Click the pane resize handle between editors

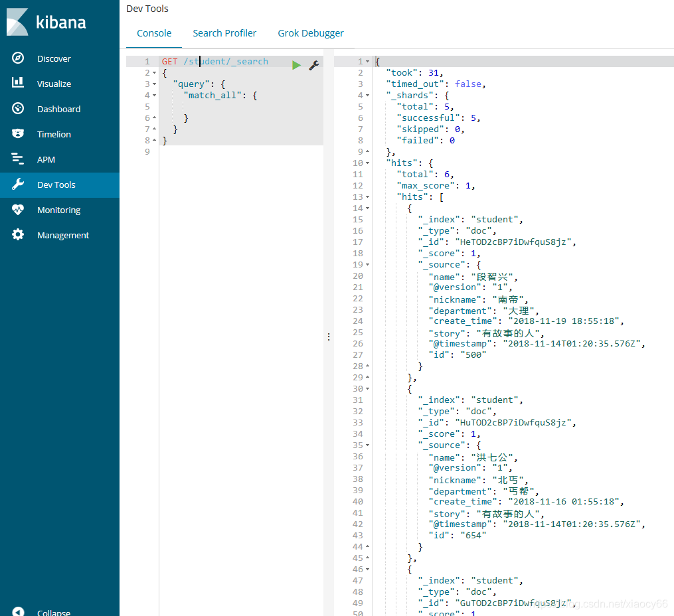[x=328, y=337]
